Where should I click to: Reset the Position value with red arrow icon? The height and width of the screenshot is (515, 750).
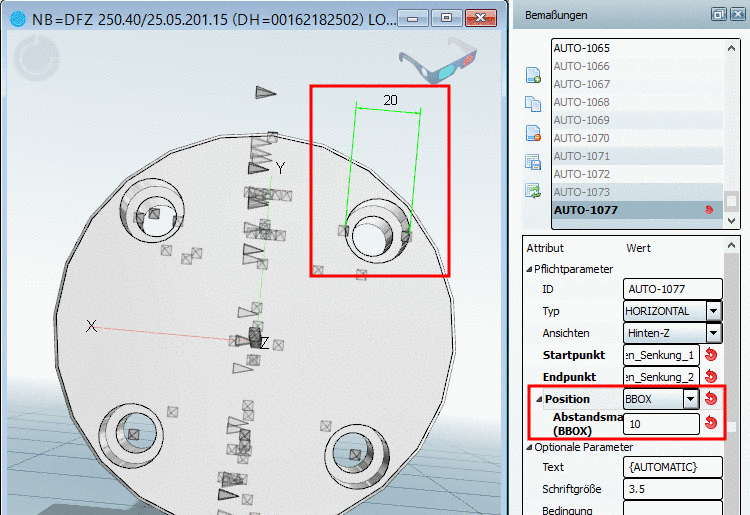[x=711, y=398]
